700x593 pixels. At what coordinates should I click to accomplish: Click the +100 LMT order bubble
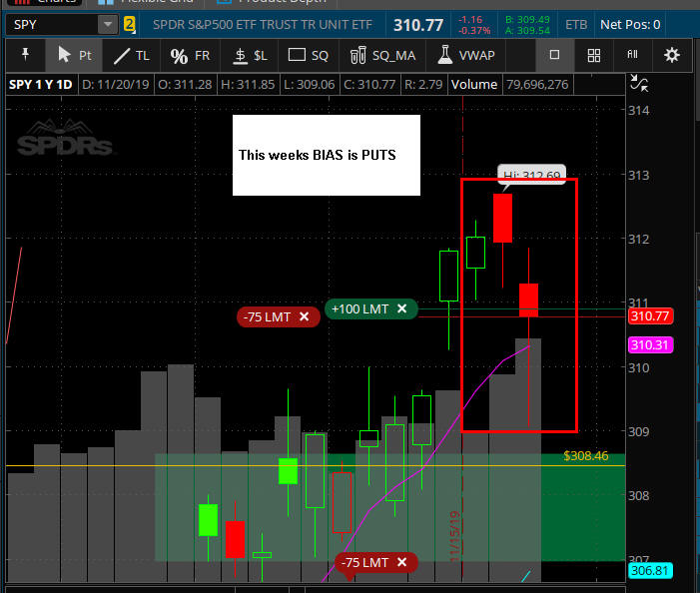pyautogui.click(x=371, y=308)
